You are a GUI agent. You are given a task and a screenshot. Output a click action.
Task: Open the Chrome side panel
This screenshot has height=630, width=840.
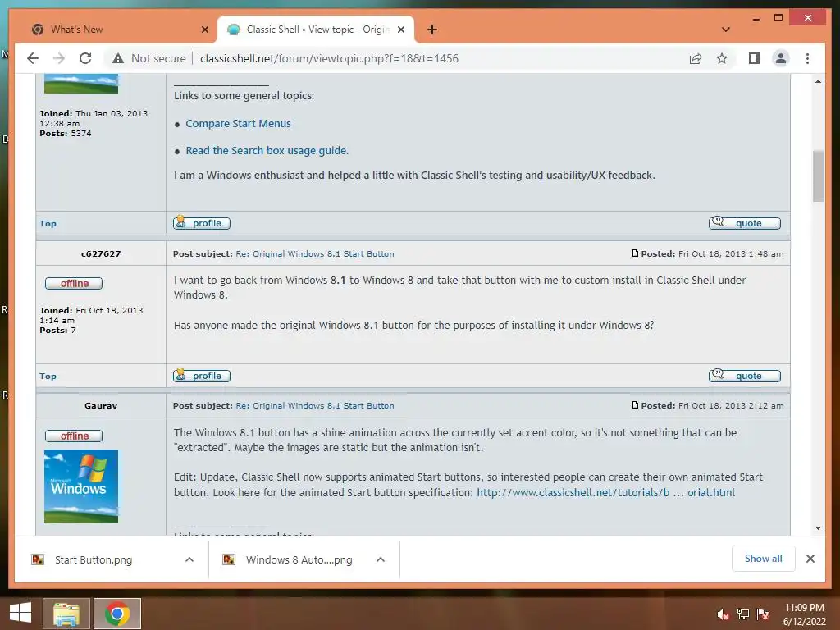pyautogui.click(x=755, y=58)
